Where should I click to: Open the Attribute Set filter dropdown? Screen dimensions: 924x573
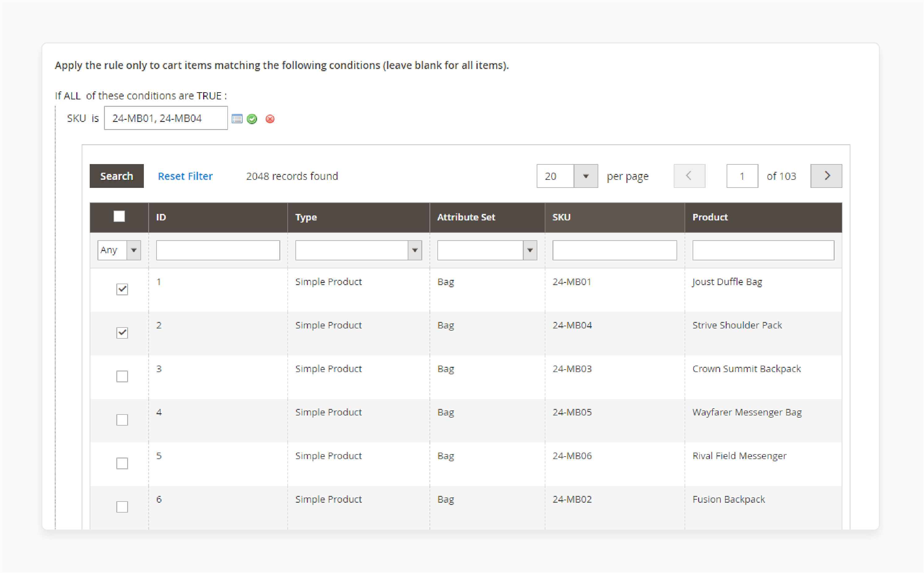[x=487, y=250]
